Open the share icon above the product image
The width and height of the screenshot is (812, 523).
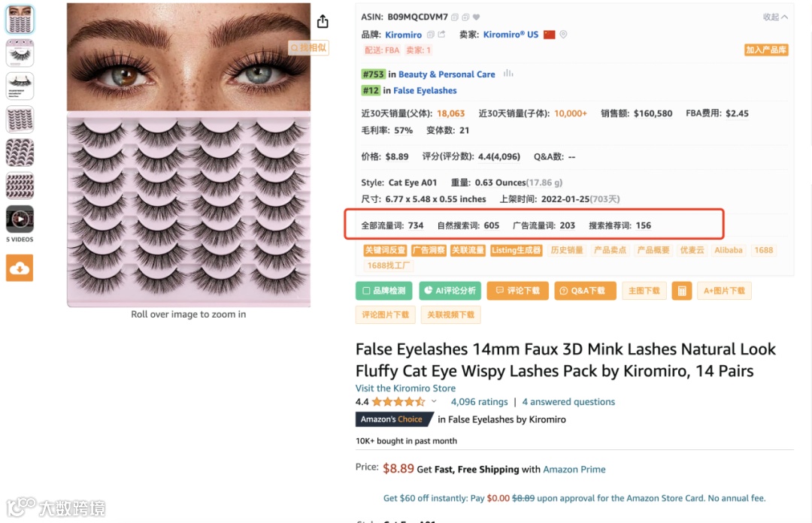(x=323, y=21)
